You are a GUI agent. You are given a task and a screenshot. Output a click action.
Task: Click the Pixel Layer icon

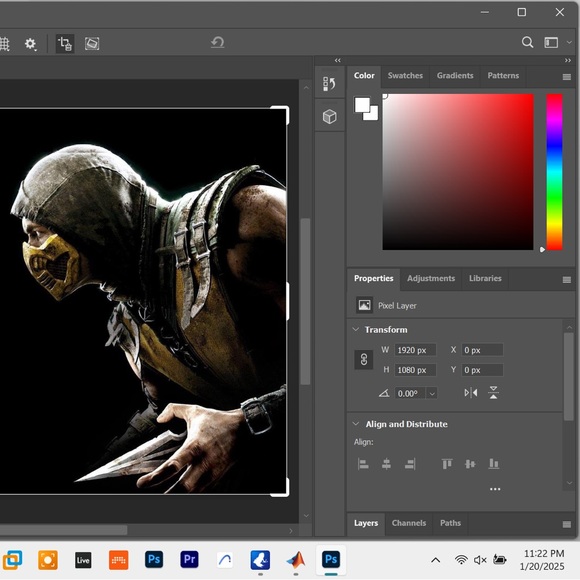364,306
